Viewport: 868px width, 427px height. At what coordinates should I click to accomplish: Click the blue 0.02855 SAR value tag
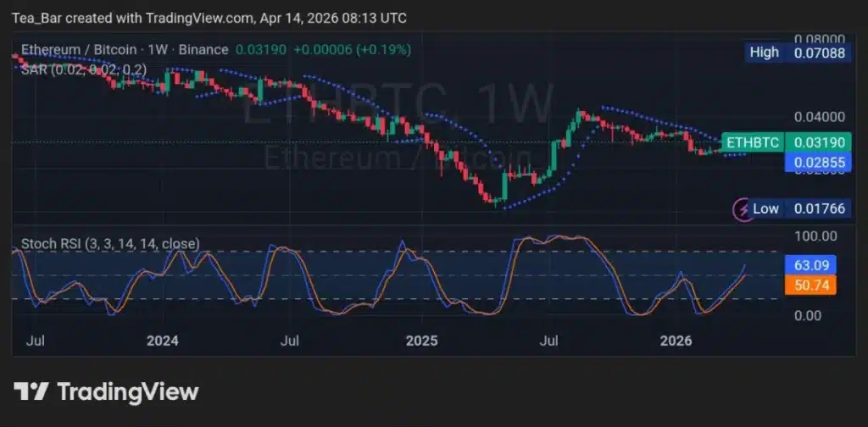(x=818, y=163)
